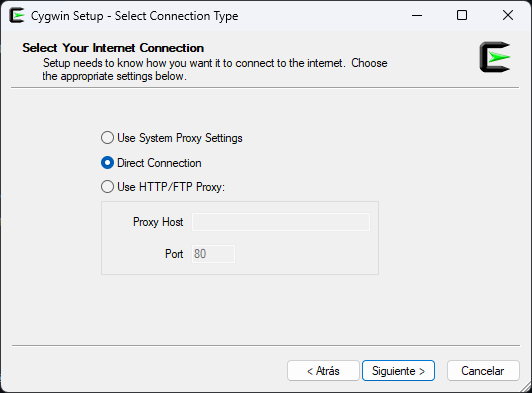Maximize the Cygwin Setup window
This screenshot has height=393, width=532.
point(462,16)
